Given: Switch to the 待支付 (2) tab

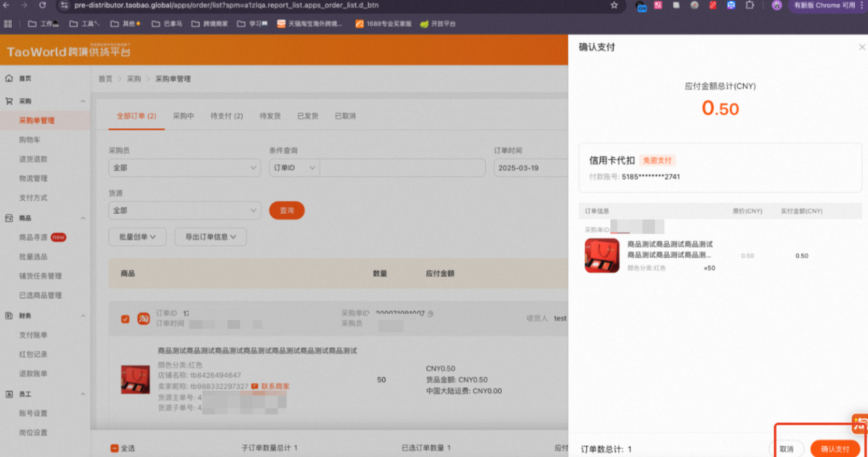Looking at the screenshot, I should pyautogui.click(x=226, y=116).
